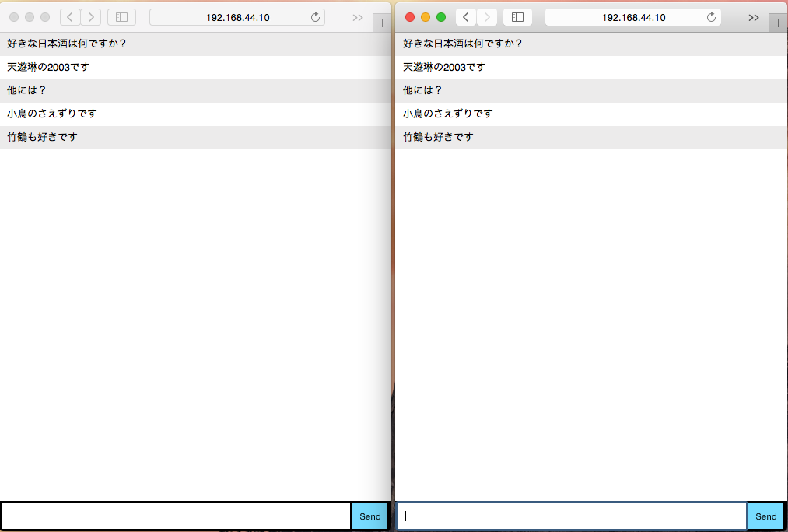This screenshot has height=532, width=788.
Task: Select message 他には？ in the right window
Action: tap(591, 90)
